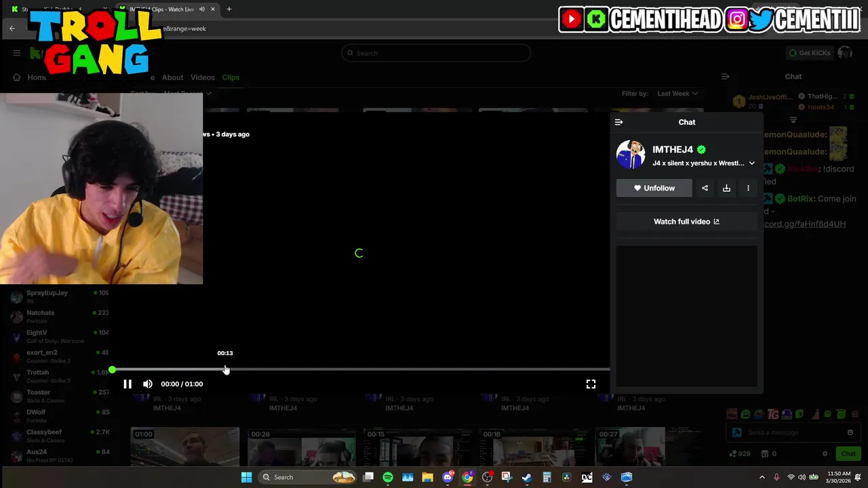Open the 00:15 clip thumbnail

[x=417, y=446]
